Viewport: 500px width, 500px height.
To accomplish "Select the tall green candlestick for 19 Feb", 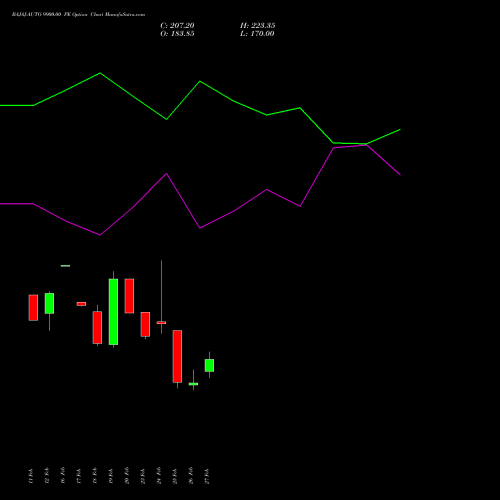I will (x=113, y=312).
